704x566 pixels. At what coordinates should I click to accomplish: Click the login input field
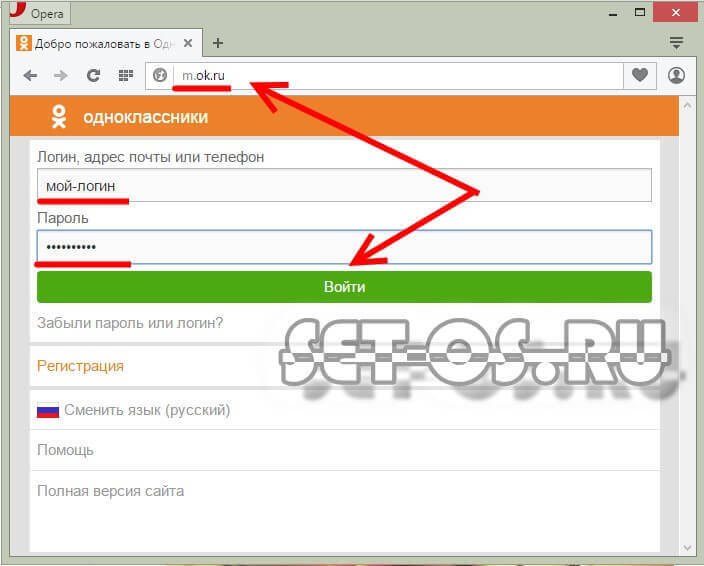coord(344,185)
